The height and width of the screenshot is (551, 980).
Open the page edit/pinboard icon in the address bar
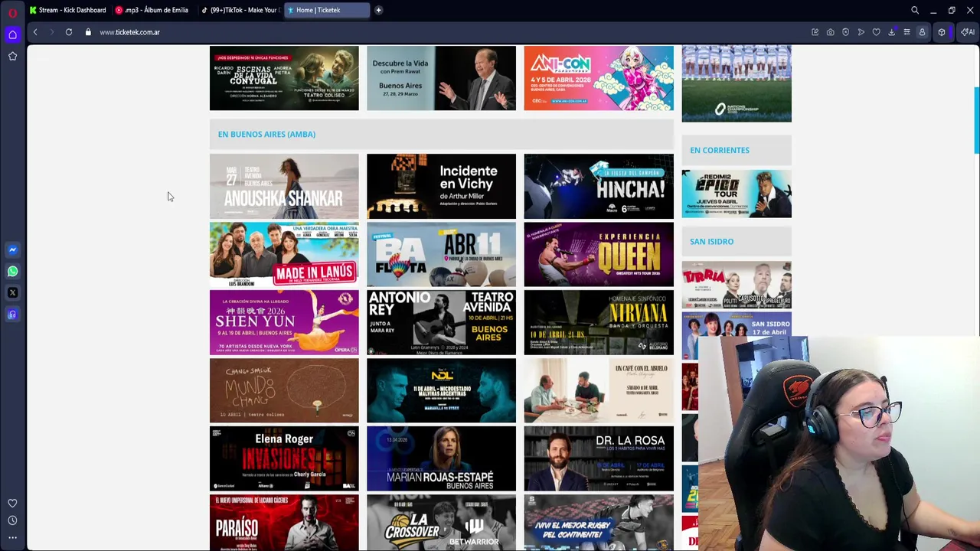(815, 32)
